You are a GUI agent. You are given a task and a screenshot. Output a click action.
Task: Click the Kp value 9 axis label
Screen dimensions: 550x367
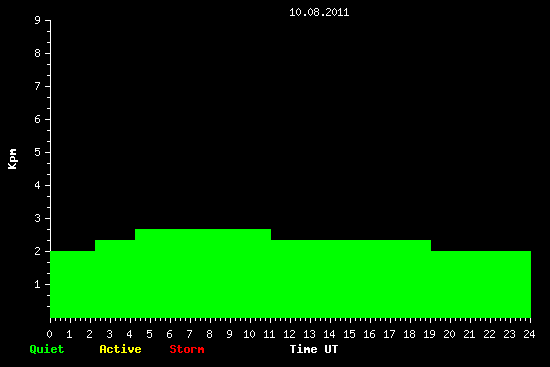tap(38, 20)
